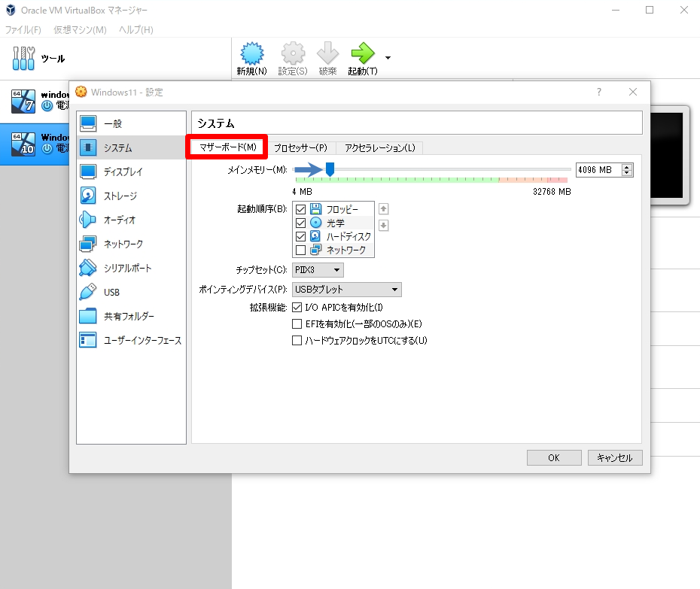
Task: Enable the ネットワーク boot checkbox
Action: [x=301, y=250]
